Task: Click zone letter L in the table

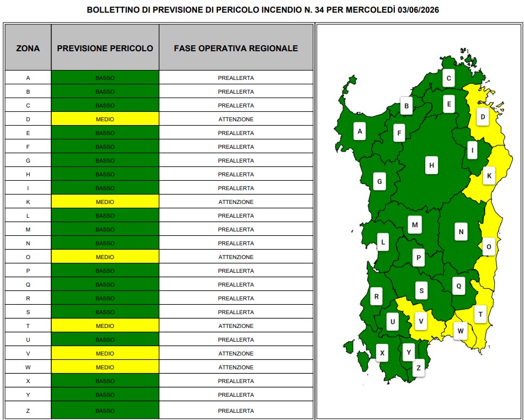Action: [28, 216]
